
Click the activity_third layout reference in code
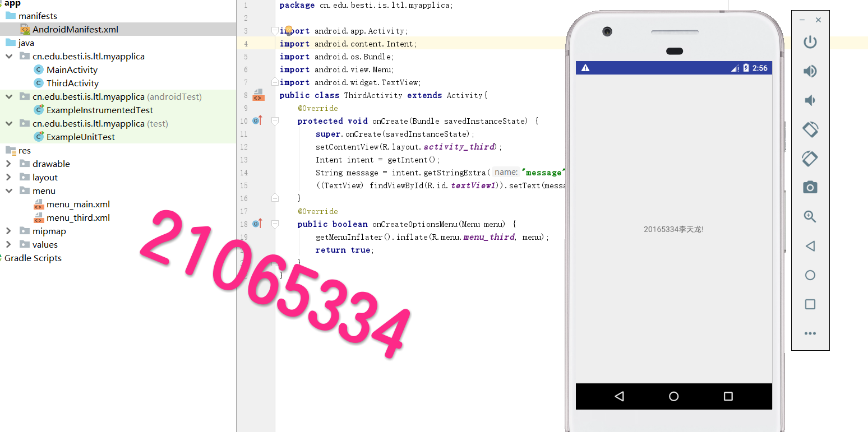[x=459, y=147]
